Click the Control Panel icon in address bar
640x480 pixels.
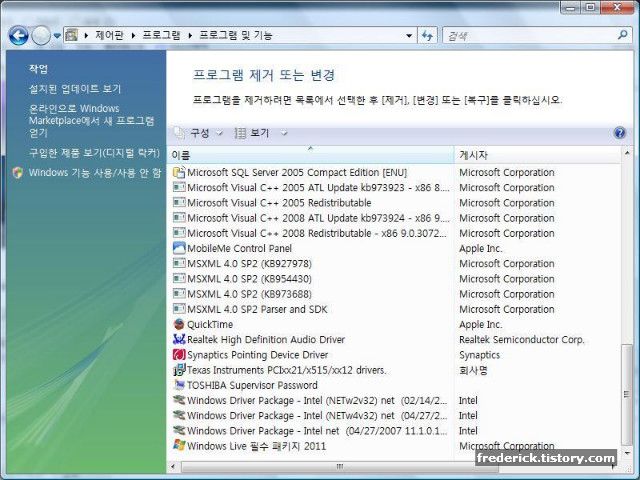click(x=71, y=35)
